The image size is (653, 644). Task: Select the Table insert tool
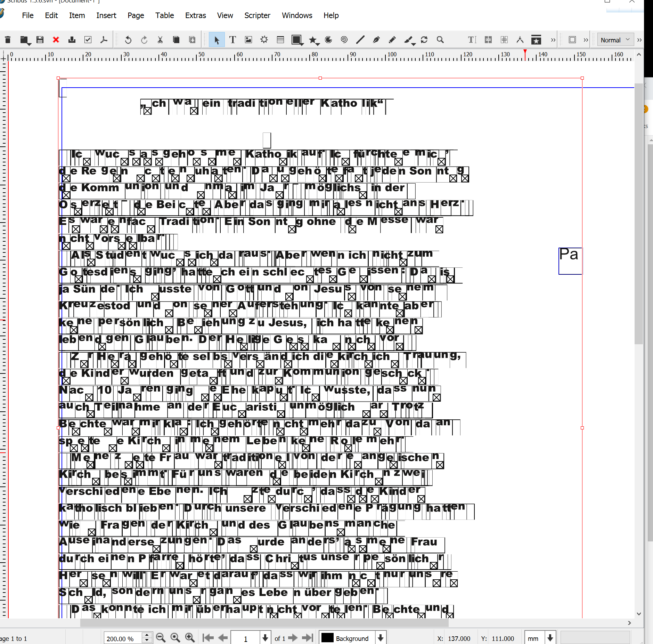tap(280, 40)
